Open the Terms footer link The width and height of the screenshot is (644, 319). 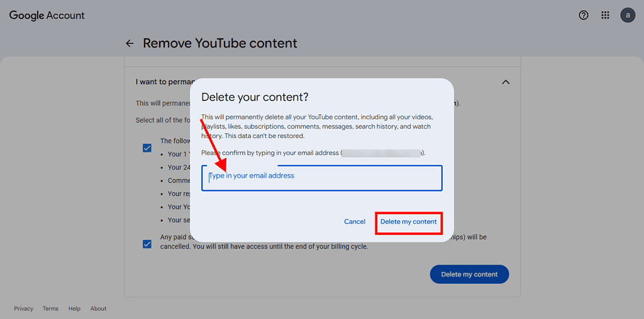[x=50, y=309]
